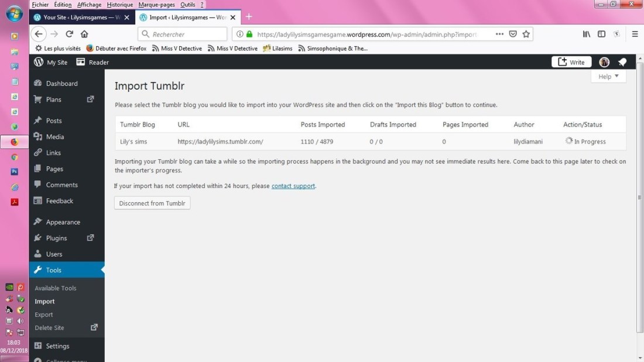644x362 pixels.
Task: Click the Write button
Action: (571, 62)
